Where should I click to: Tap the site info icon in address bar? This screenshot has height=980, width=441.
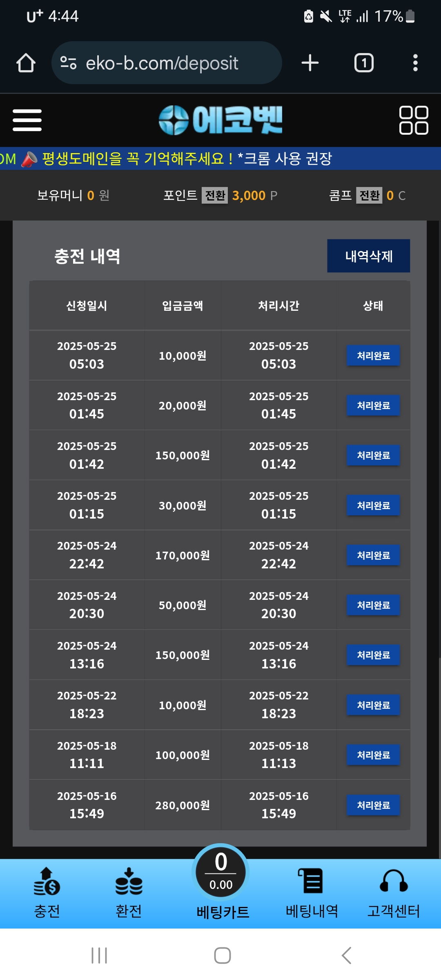(x=68, y=63)
